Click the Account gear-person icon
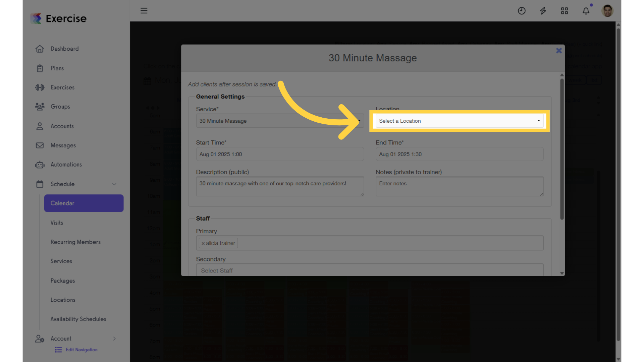644x362 pixels. point(40,339)
